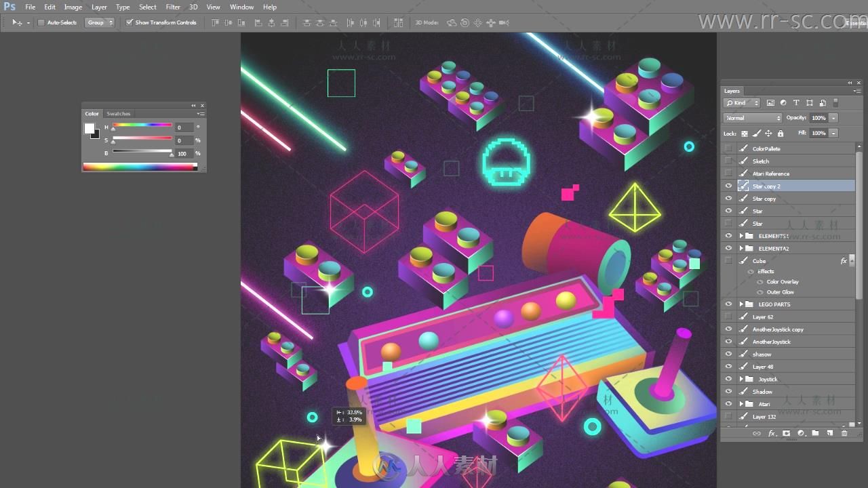Screen dimensions: 868x488
Task: Switch to the Swatches tab
Action: (119, 114)
